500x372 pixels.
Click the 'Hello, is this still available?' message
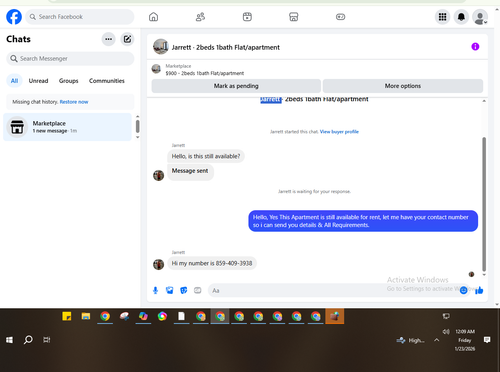click(206, 156)
